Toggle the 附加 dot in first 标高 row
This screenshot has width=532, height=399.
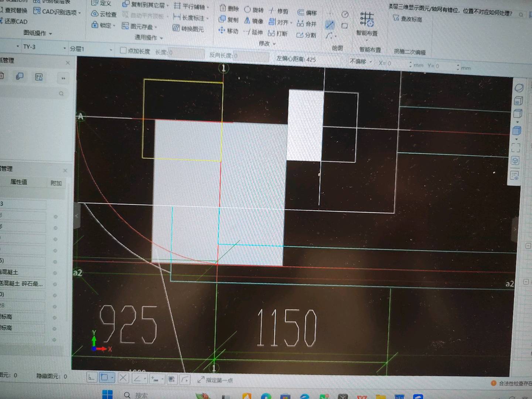click(x=55, y=318)
